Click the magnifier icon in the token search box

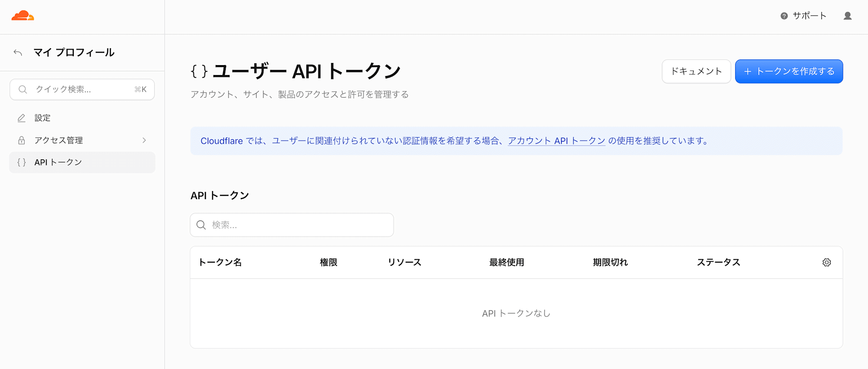[x=201, y=225]
